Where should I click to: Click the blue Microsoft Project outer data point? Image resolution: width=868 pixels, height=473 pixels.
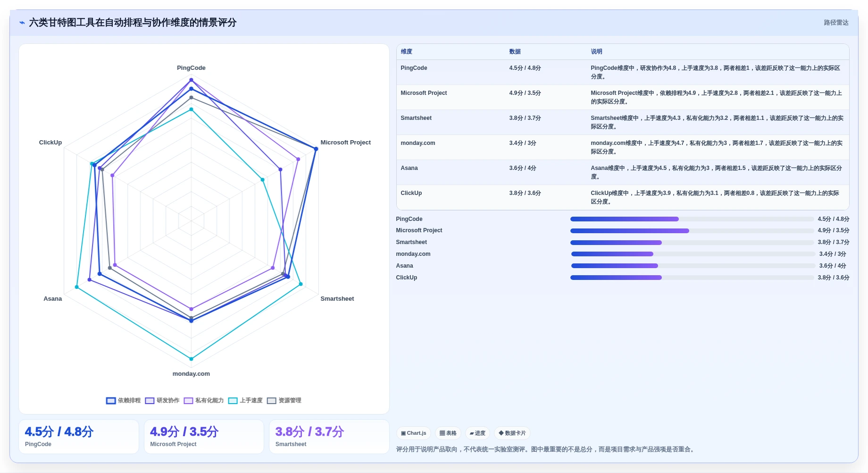coord(316,149)
